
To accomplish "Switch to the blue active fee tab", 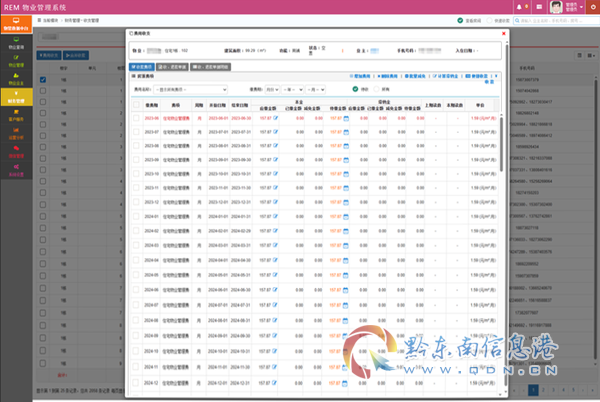I will [142, 67].
